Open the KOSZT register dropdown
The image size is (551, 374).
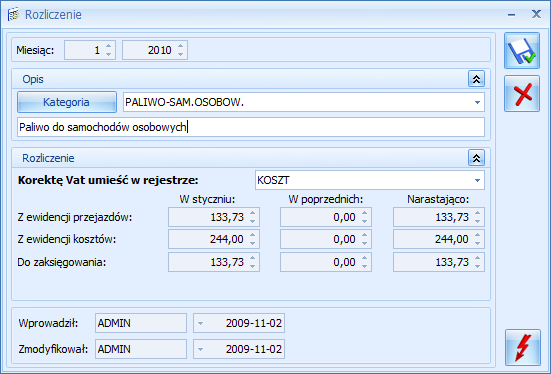(x=477, y=180)
